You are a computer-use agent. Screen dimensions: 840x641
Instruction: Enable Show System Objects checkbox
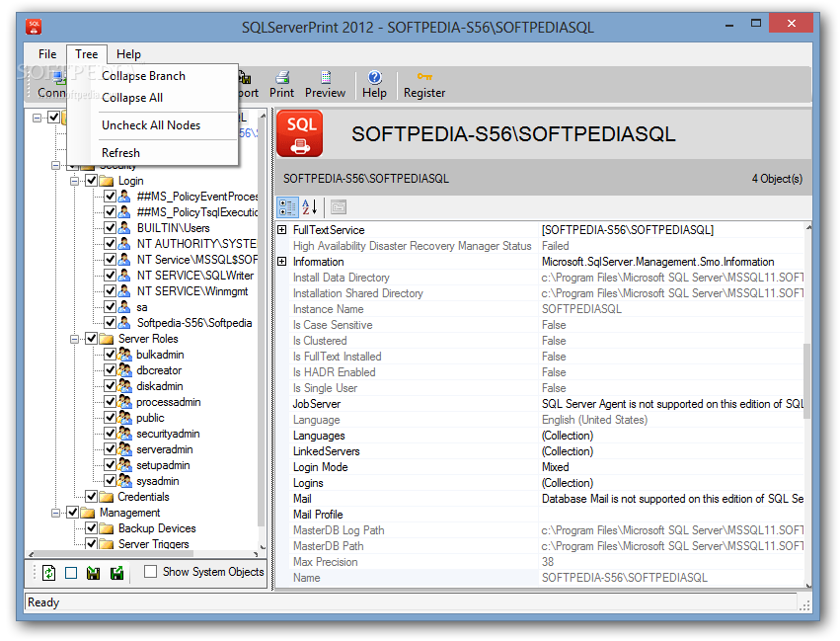click(x=151, y=571)
